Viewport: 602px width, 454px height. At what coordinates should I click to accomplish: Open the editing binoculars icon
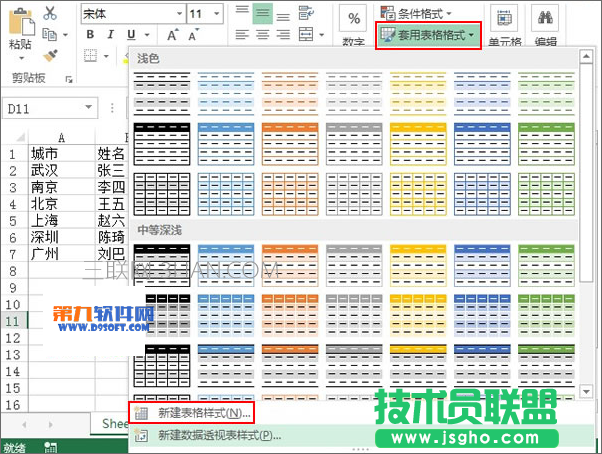[x=545, y=18]
